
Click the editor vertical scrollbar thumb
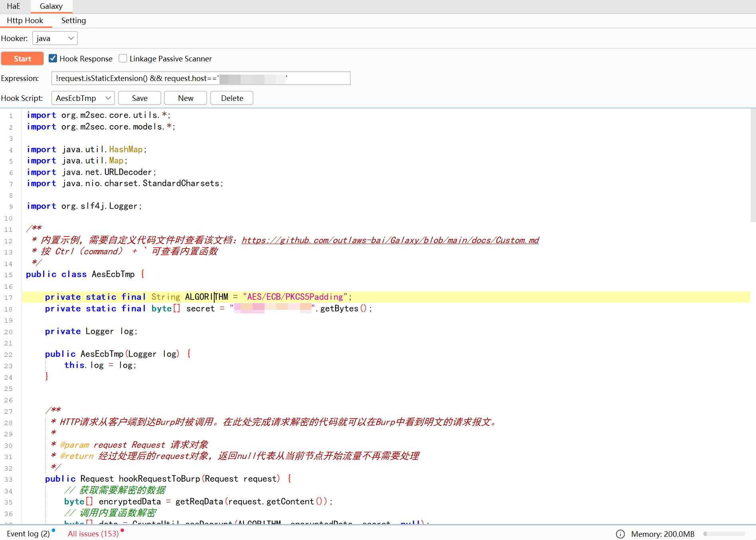(x=753, y=166)
